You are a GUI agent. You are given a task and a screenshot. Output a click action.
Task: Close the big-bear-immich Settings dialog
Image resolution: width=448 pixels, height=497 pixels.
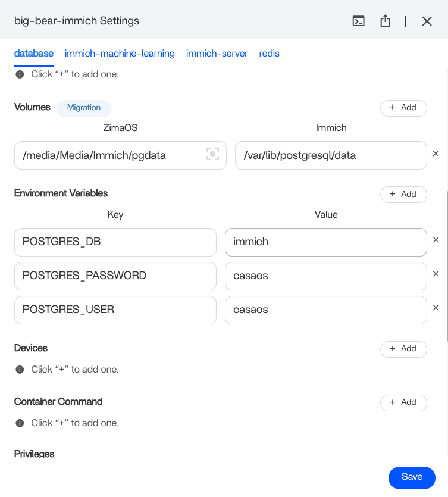click(x=427, y=21)
